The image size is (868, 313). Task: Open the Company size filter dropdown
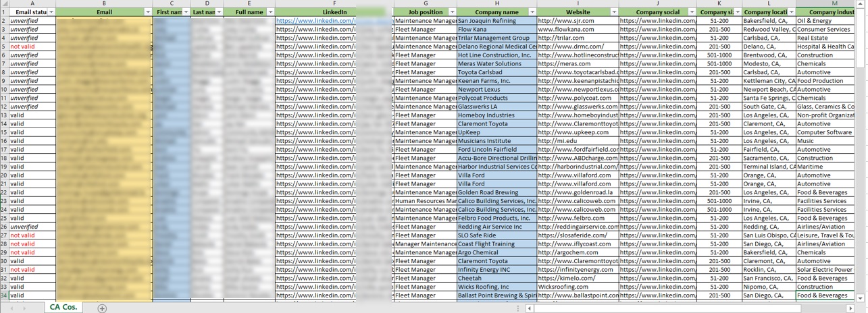[737, 12]
